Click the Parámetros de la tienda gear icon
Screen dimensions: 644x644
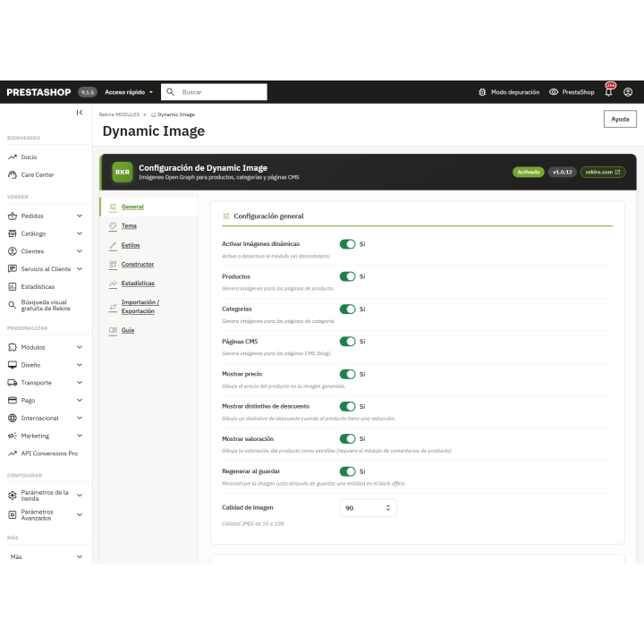point(13,496)
